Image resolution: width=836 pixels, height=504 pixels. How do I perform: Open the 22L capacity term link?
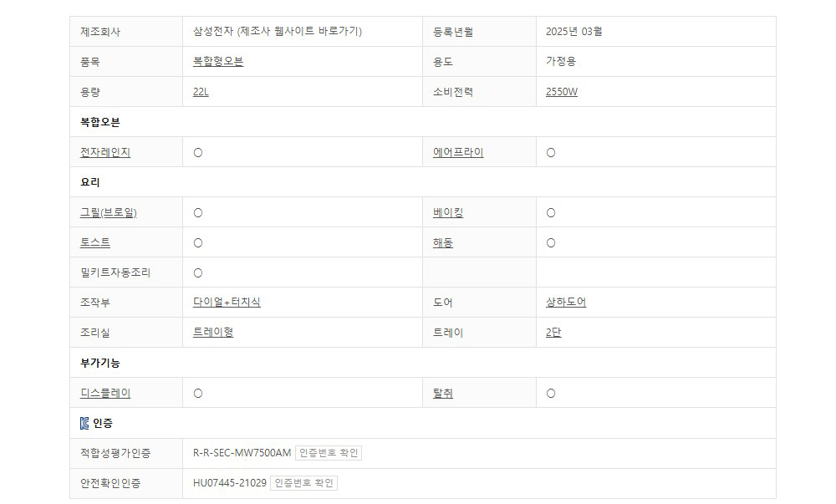click(201, 92)
